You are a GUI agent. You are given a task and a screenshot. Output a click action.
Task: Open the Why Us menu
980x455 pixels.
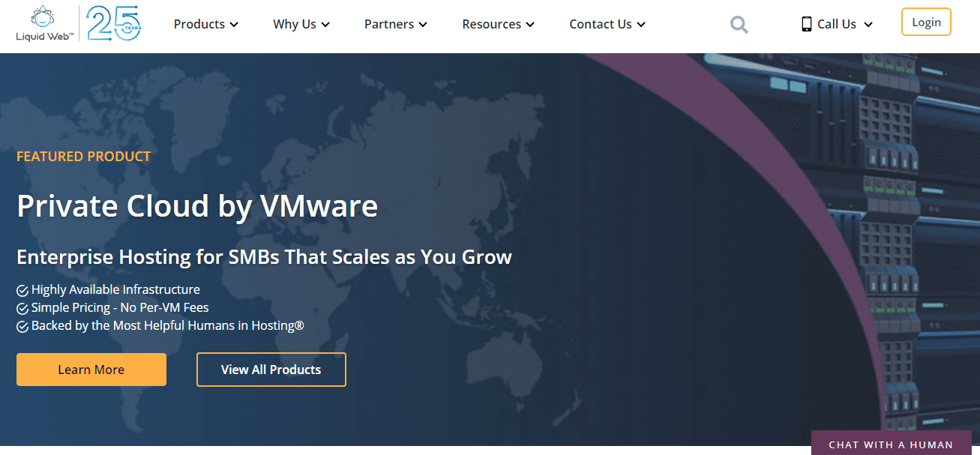[x=301, y=24]
